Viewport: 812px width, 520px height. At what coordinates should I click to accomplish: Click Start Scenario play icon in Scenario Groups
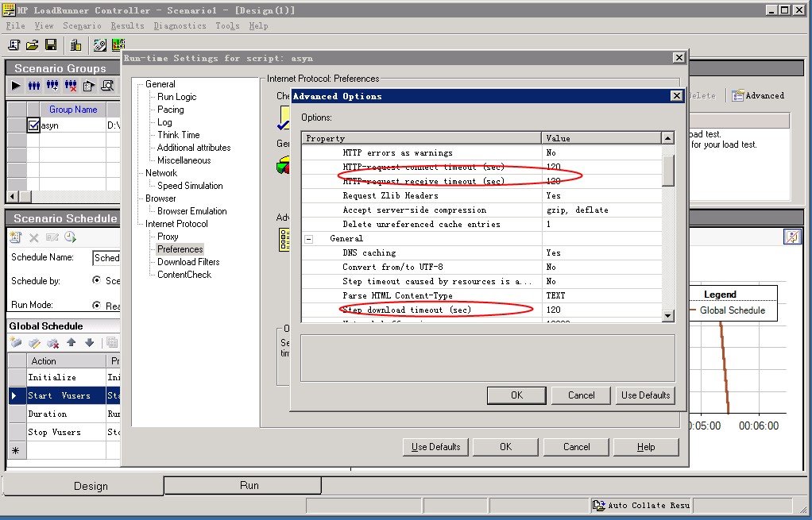click(16, 86)
